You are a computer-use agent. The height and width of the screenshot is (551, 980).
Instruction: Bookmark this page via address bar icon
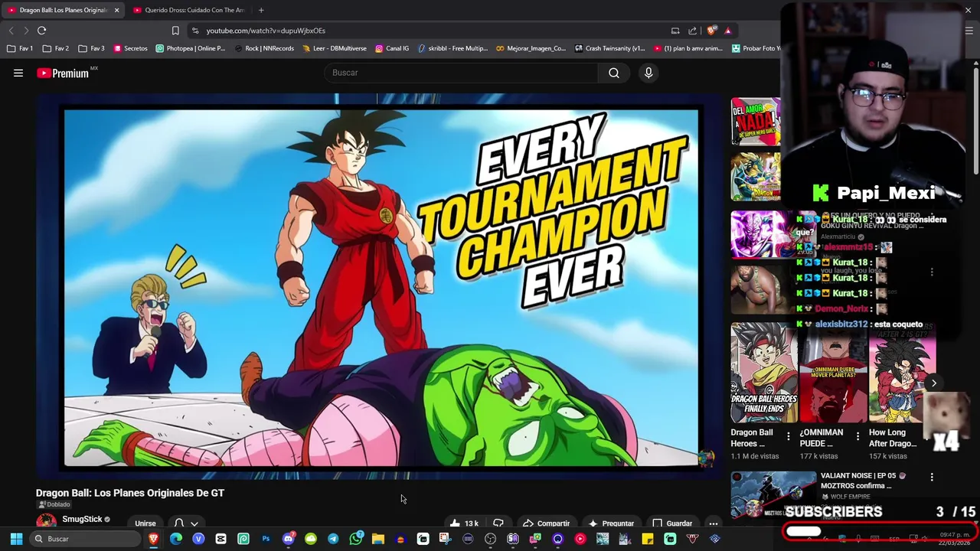175,31
